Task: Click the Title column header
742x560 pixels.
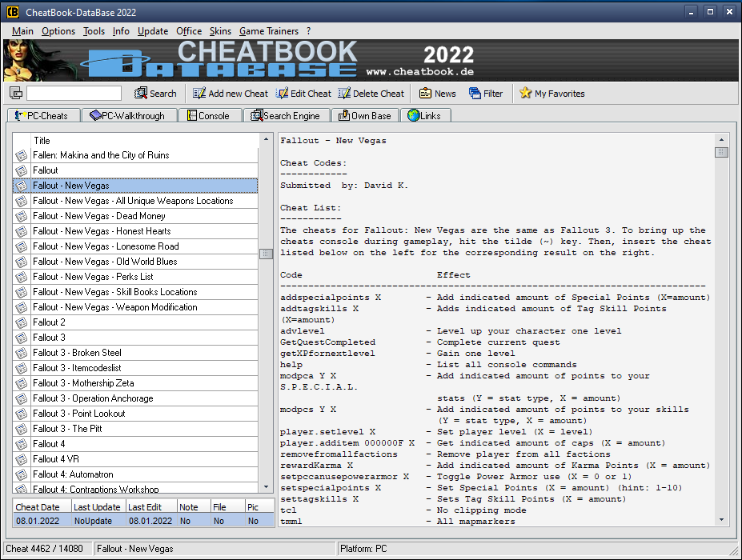Action: pyautogui.click(x=144, y=141)
